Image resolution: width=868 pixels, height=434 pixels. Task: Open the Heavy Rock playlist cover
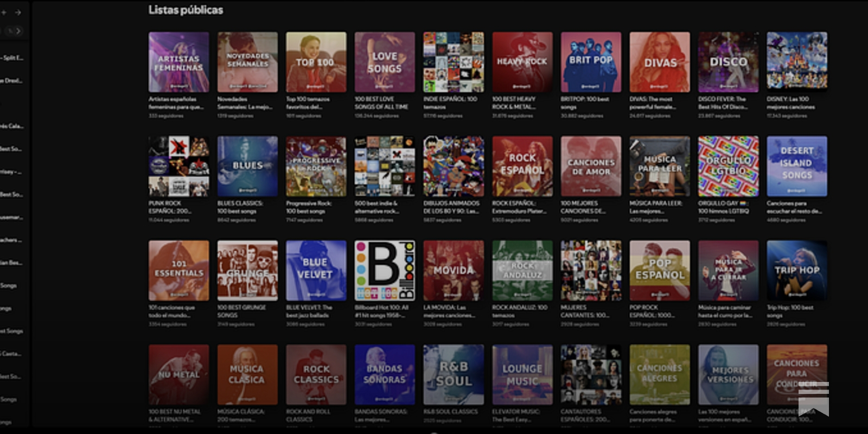tap(522, 62)
